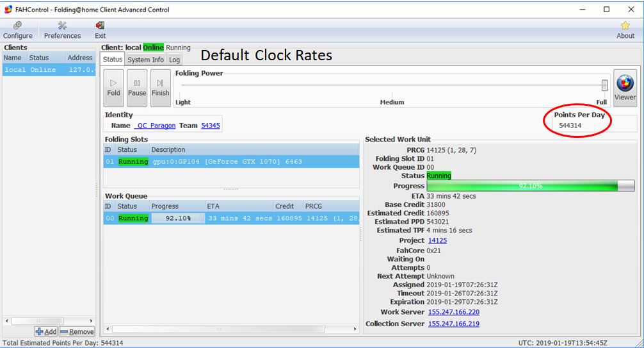
Task: Click the Add client button
Action: [45, 331]
